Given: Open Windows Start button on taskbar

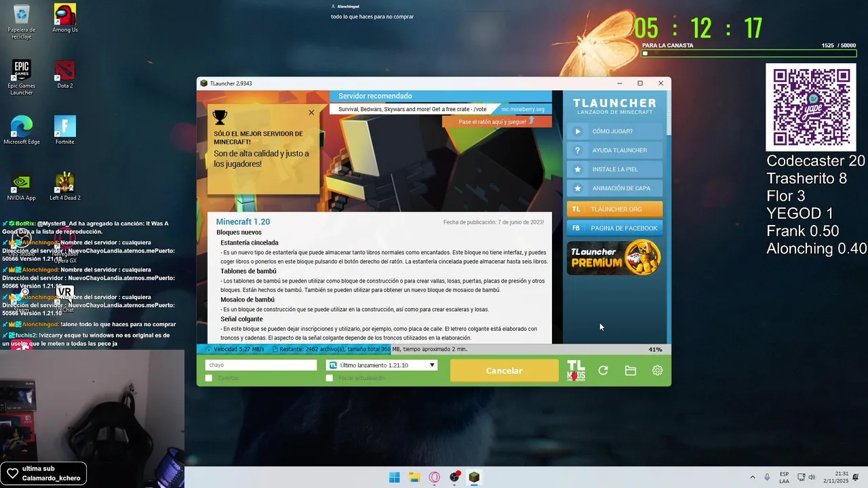Looking at the screenshot, I should (394, 477).
